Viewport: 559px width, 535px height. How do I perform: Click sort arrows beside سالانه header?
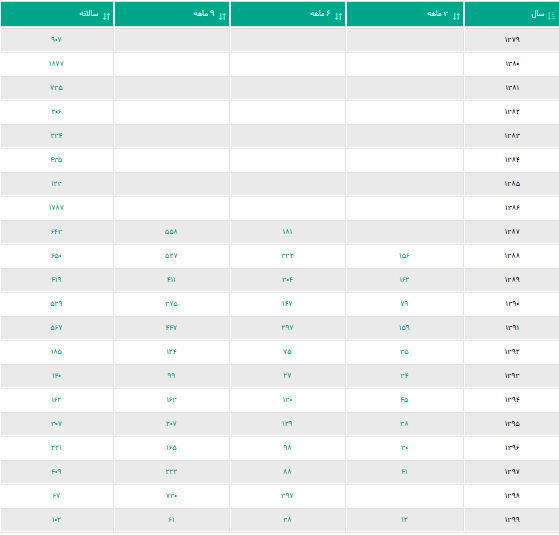106,16
